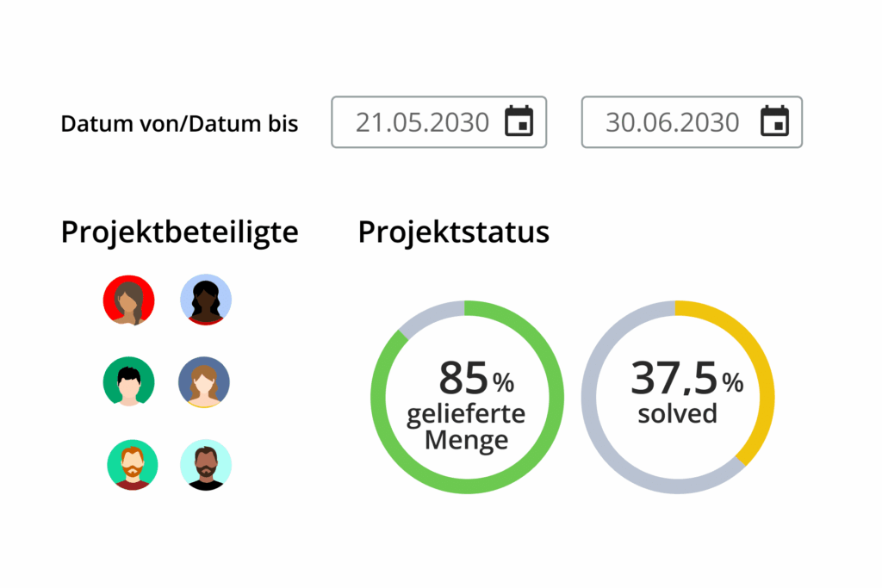Click the end date field 30.06.2030
The width and height of the screenshot is (882, 588).
[x=672, y=122]
